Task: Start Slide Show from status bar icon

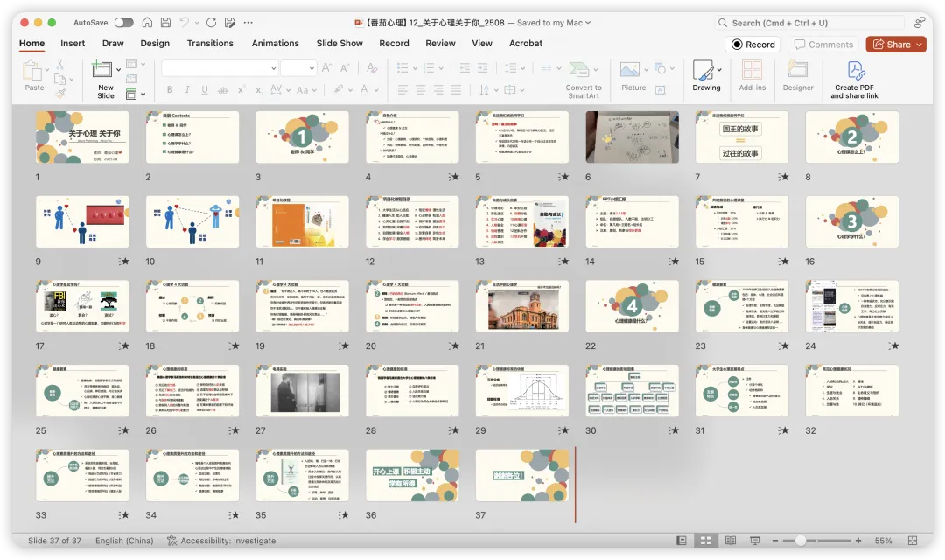Action: tap(754, 541)
